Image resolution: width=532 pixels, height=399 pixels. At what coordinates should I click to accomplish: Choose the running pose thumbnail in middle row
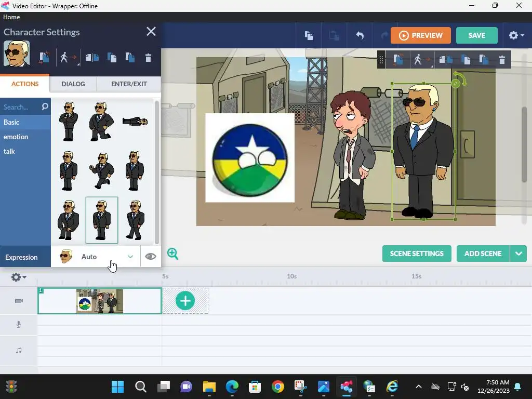(x=101, y=170)
